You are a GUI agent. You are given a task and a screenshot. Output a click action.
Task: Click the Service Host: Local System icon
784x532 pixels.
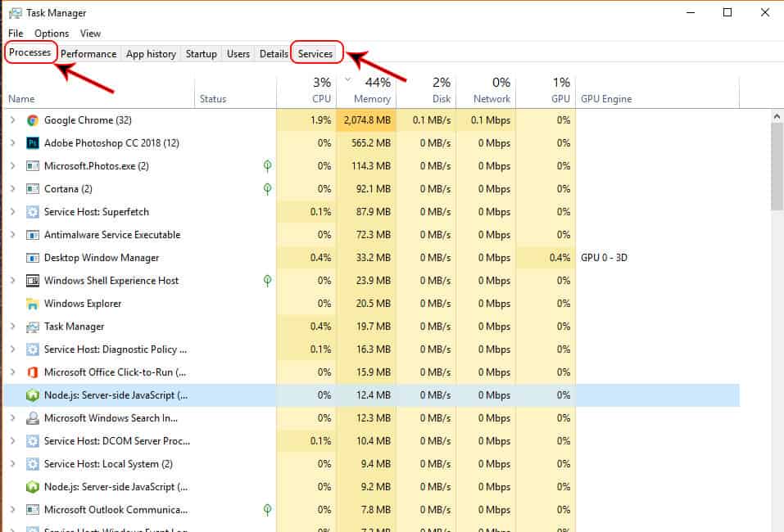pos(33,464)
